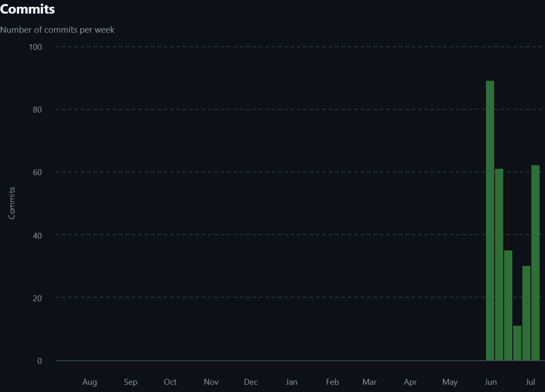Click the Sep month label

130,382
